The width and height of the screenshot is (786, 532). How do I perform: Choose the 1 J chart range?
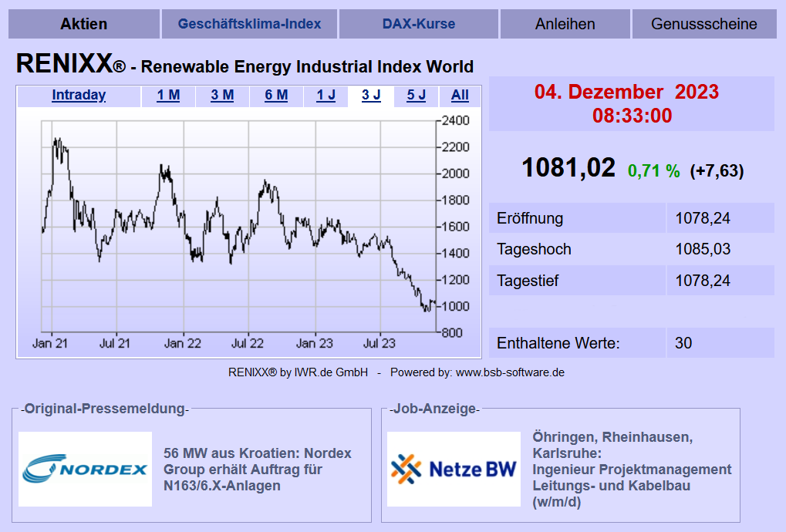326,96
